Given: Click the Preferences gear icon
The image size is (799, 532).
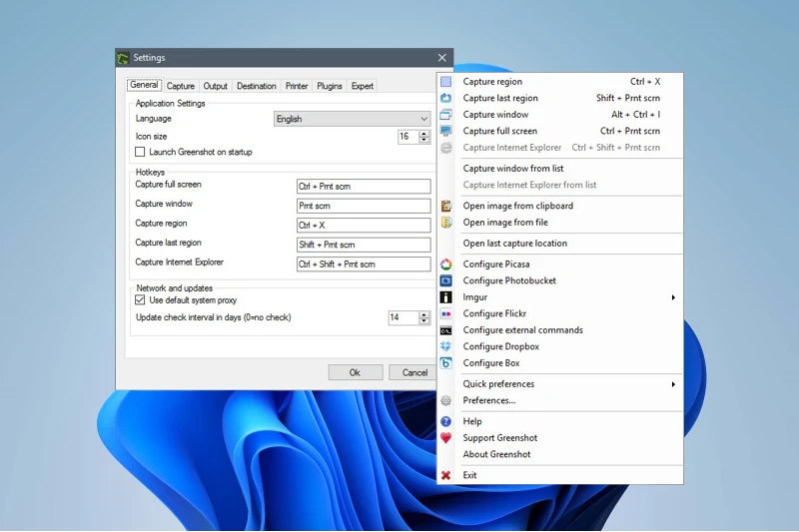Looking at the screenshot, I should [445, 400].
